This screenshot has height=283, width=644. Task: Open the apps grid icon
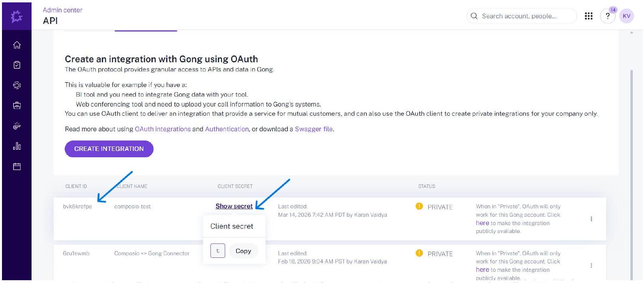pyautogui.click(x=589, y=16)
